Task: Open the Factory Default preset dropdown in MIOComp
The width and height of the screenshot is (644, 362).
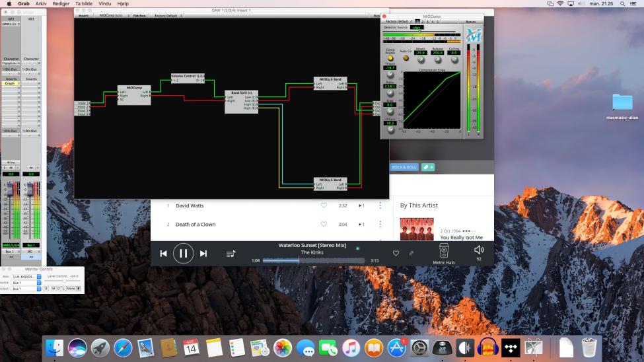Action: pos(399,21)
